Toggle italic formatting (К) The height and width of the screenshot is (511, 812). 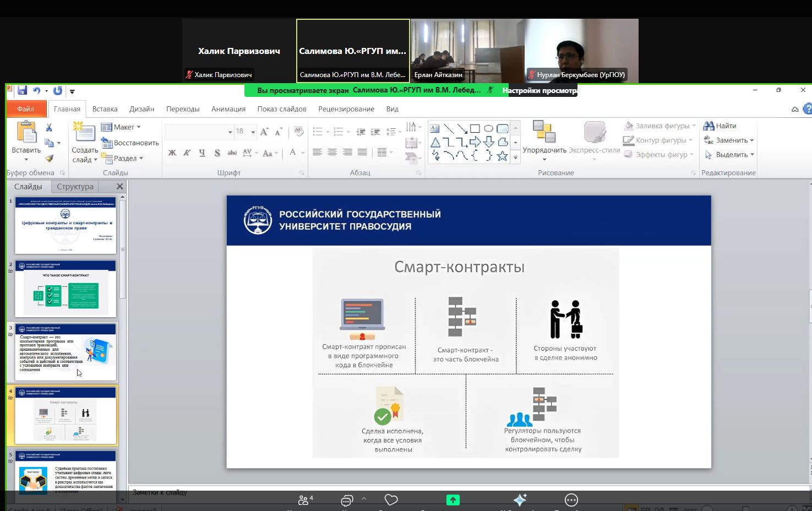point(187,153)
